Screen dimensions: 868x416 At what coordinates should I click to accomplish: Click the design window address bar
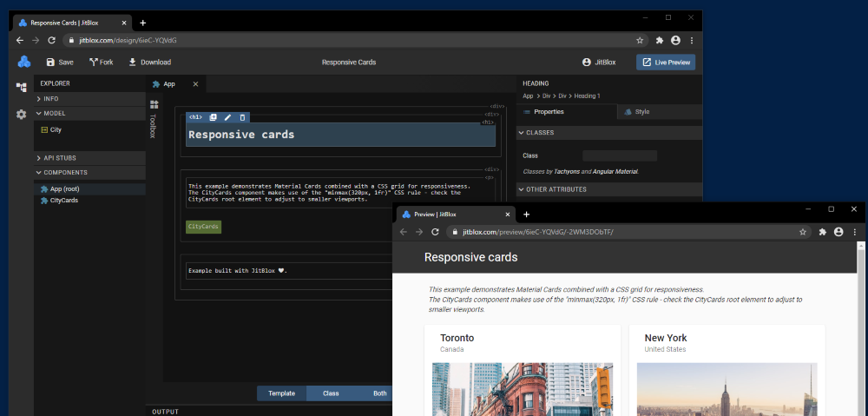[354, 41]
